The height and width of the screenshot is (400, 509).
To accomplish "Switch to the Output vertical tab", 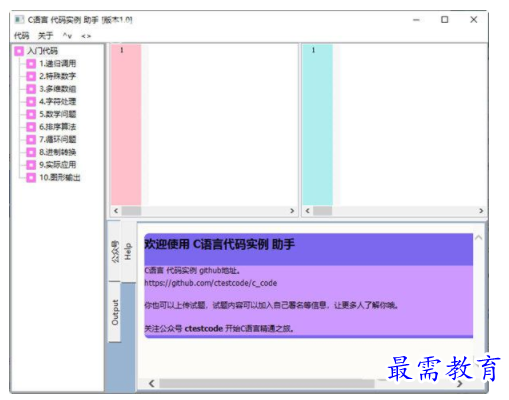I will [x=115, y=312].
